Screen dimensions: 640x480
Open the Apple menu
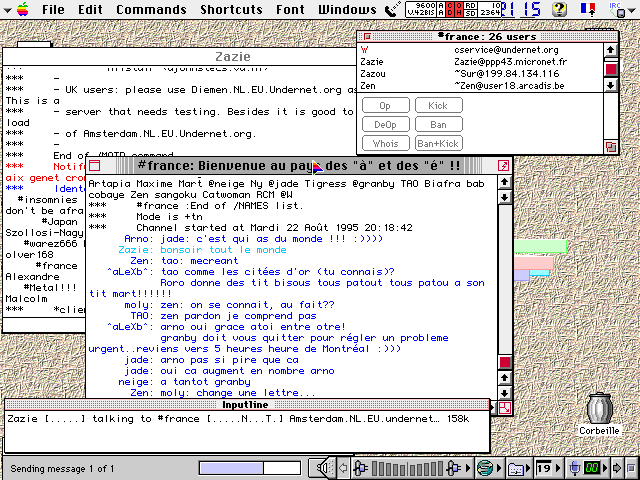[22, 9]
